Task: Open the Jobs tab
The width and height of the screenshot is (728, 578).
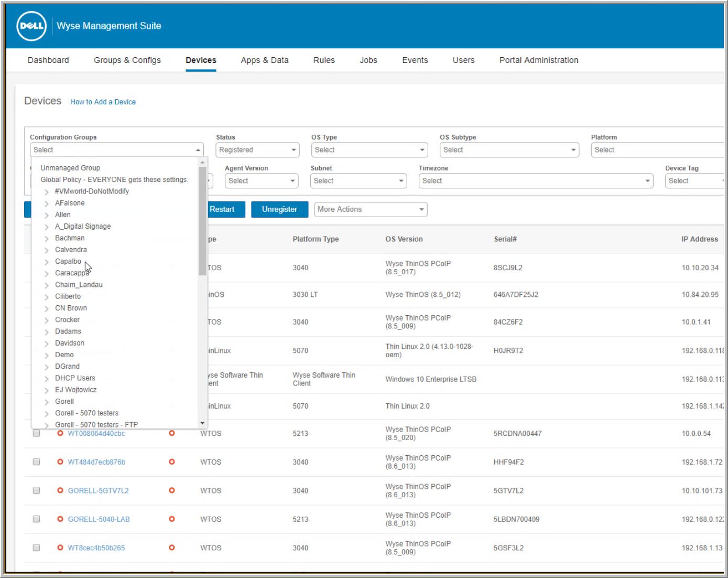Action: (368, 60)
